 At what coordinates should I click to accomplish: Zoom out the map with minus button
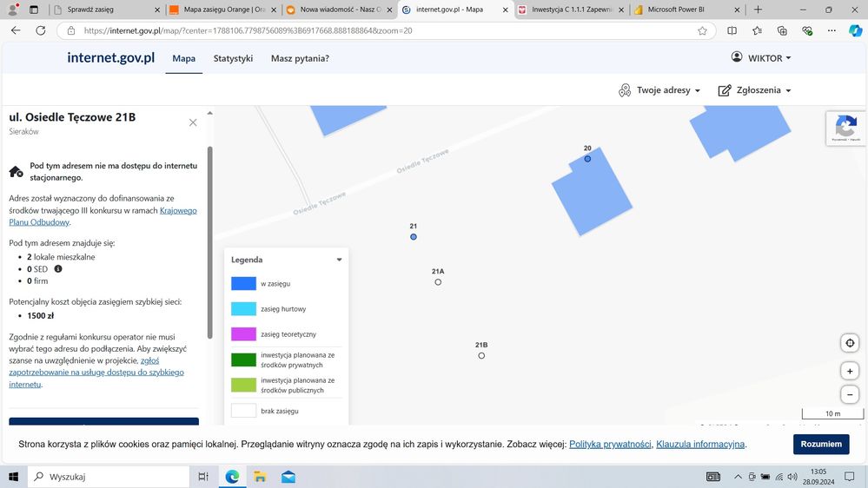(x=851, y=394)
